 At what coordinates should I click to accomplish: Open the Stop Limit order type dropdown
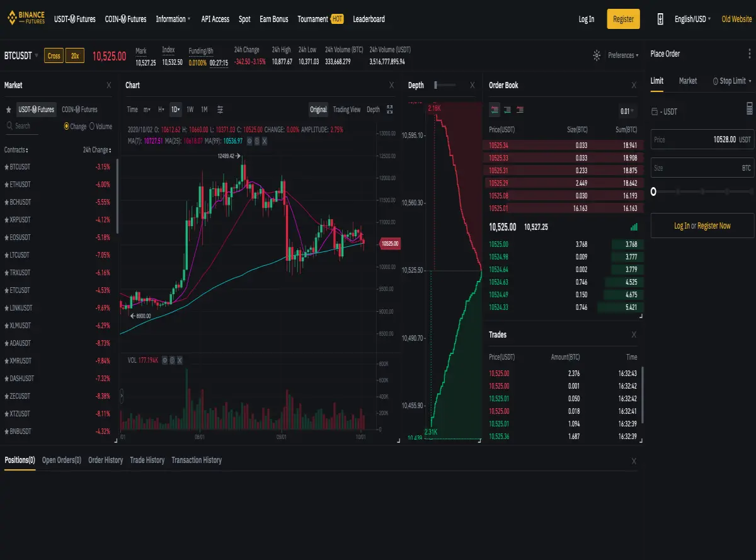(733, 81)
